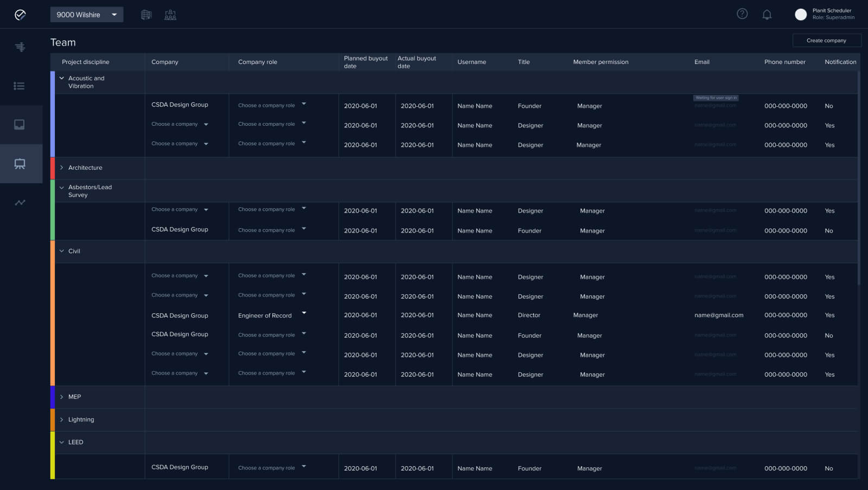Click the app logo checkmark icon
The image size is (868, 490).
(20, 15)
